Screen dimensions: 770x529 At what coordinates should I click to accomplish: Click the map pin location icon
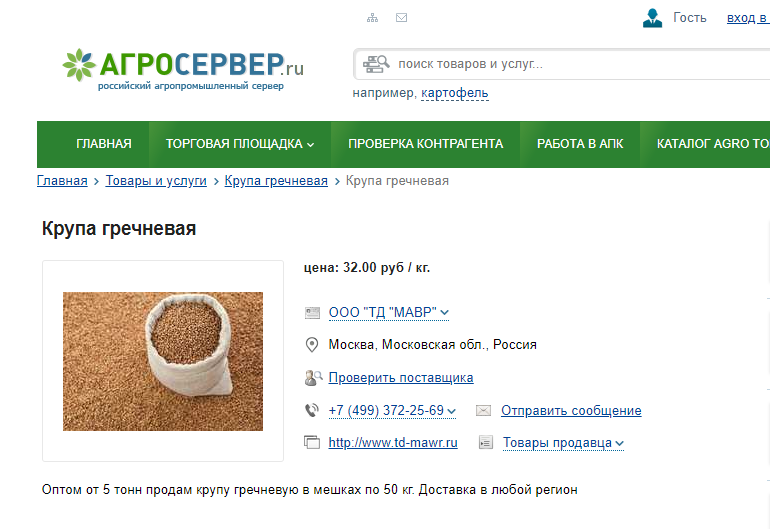tap(312, 345)
